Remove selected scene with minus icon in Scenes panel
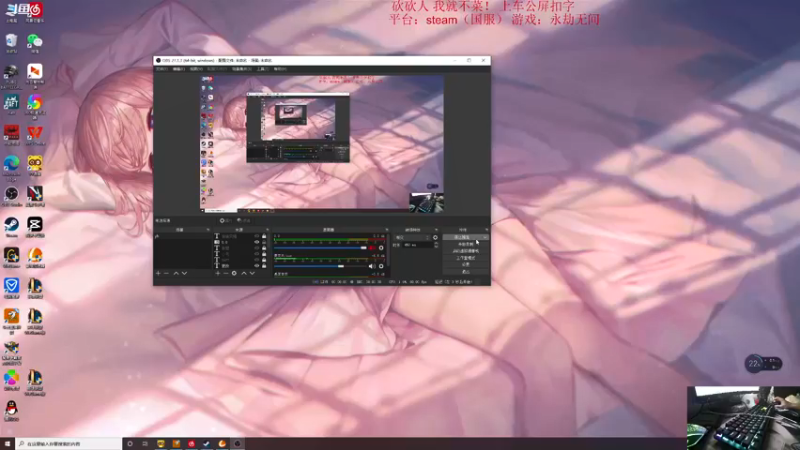The image size is (800, 450). click(x=166, y=273)
